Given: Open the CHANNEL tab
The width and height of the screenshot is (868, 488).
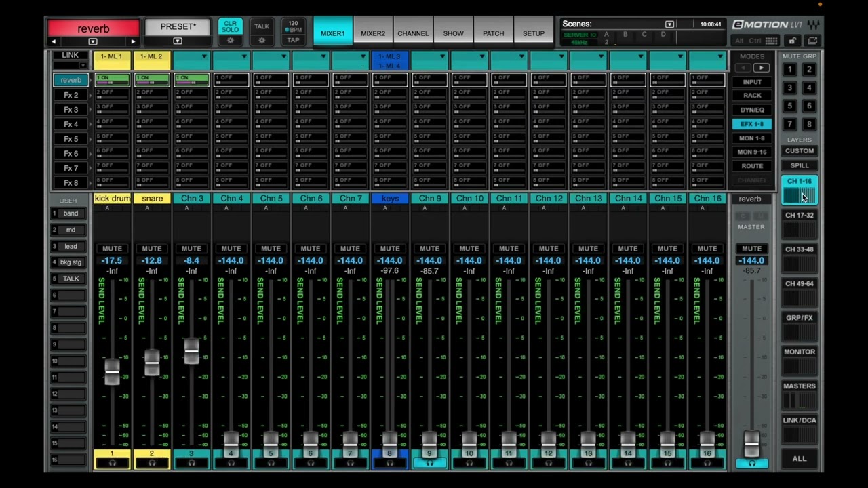Looking at the screenshot, I should click(x=413, y=33).
